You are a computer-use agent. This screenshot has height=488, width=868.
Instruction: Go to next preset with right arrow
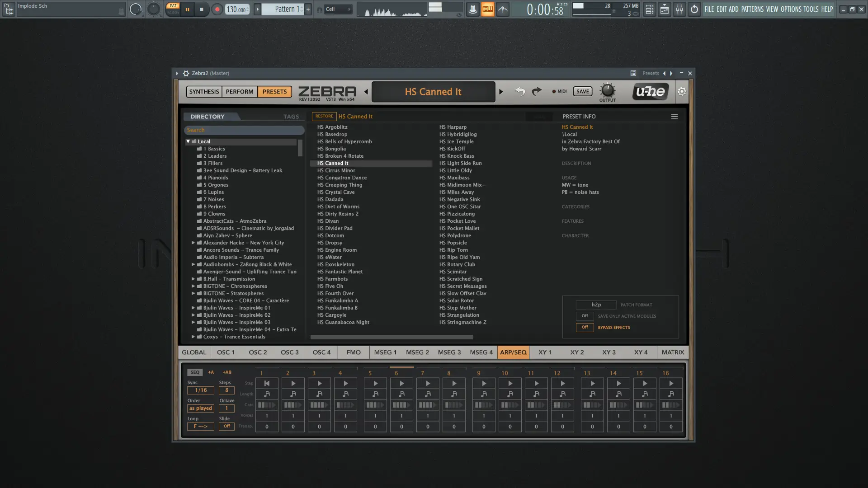pyautogui.click(x=501, y=92)
